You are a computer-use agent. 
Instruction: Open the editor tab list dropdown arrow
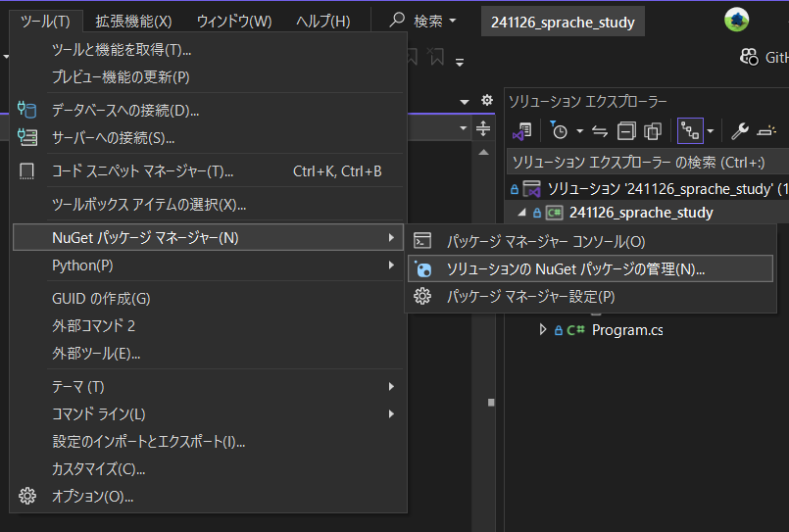click(x=465, y=102)
